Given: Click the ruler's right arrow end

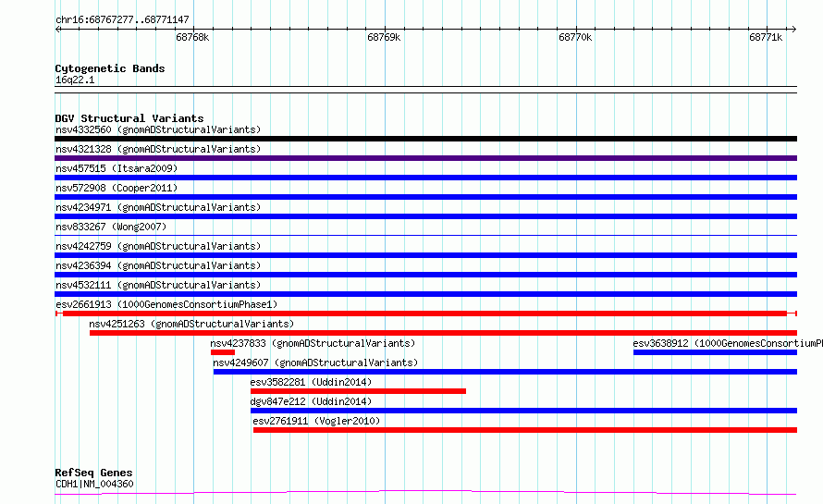Looking at the screenshot, I should (x=793, y=30).
